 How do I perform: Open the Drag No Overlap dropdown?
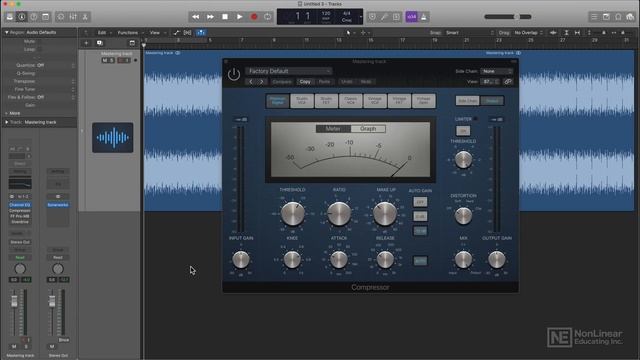point(529,33)
